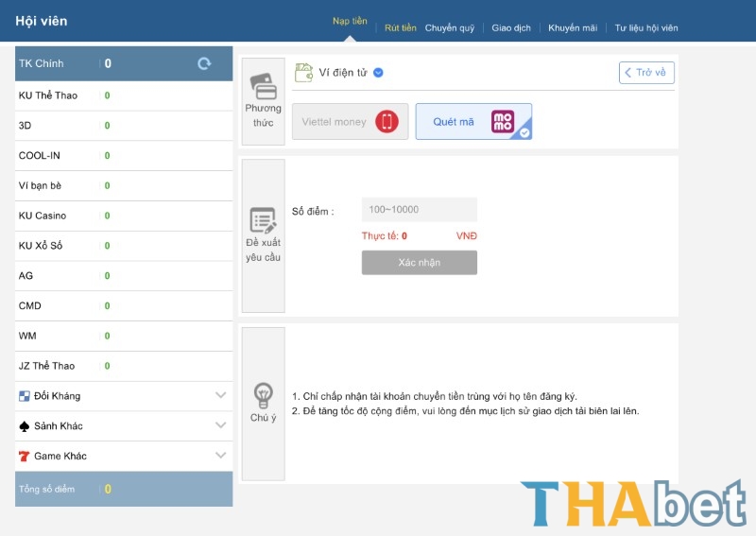
Task: Refresh the TK Chính balance
Action: pyautogui.click(x=204, y=63)
